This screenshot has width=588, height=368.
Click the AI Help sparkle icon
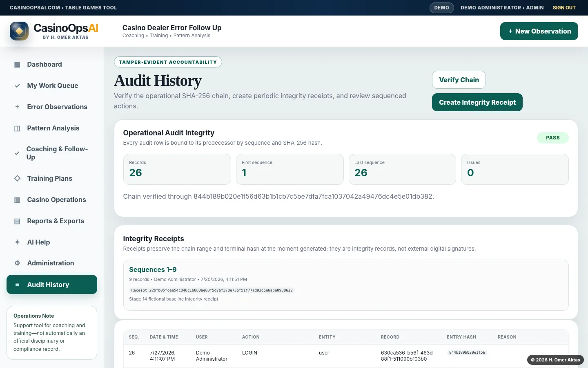(x=17, y=242)
